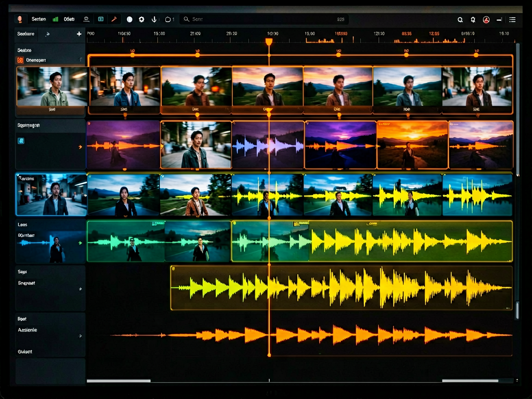Click the shape icon labeled 1 in the toolbar

tap(169, 19)
